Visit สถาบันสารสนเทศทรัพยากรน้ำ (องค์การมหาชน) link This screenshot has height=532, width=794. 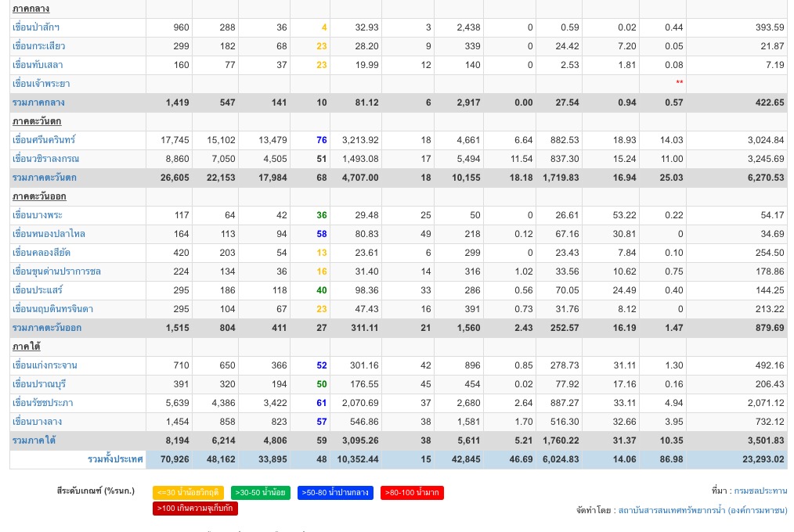[703, 510]
